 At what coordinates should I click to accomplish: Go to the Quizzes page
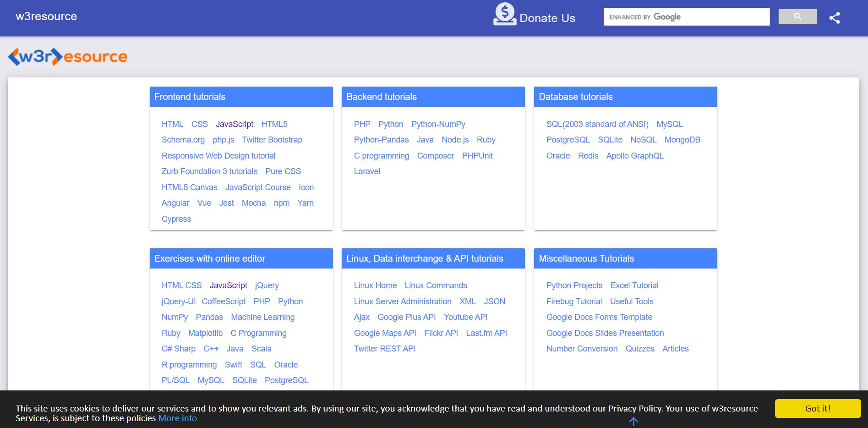[x=639, y=349]
